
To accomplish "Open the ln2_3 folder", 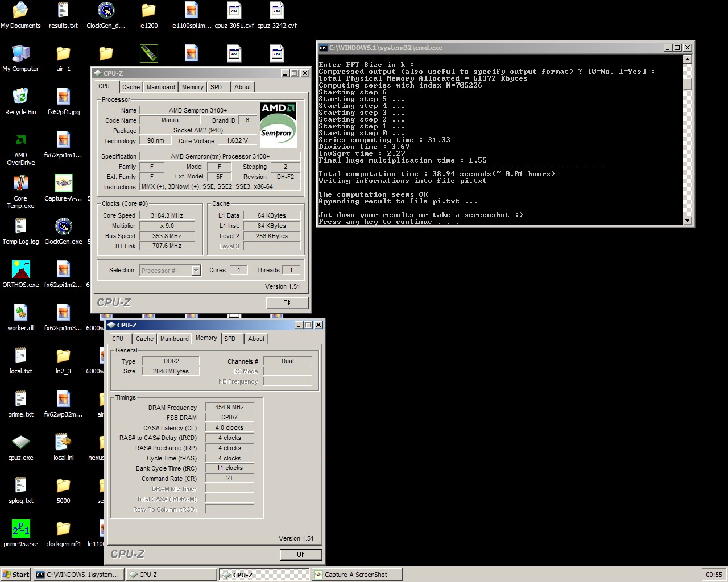I will click(63, 361).
